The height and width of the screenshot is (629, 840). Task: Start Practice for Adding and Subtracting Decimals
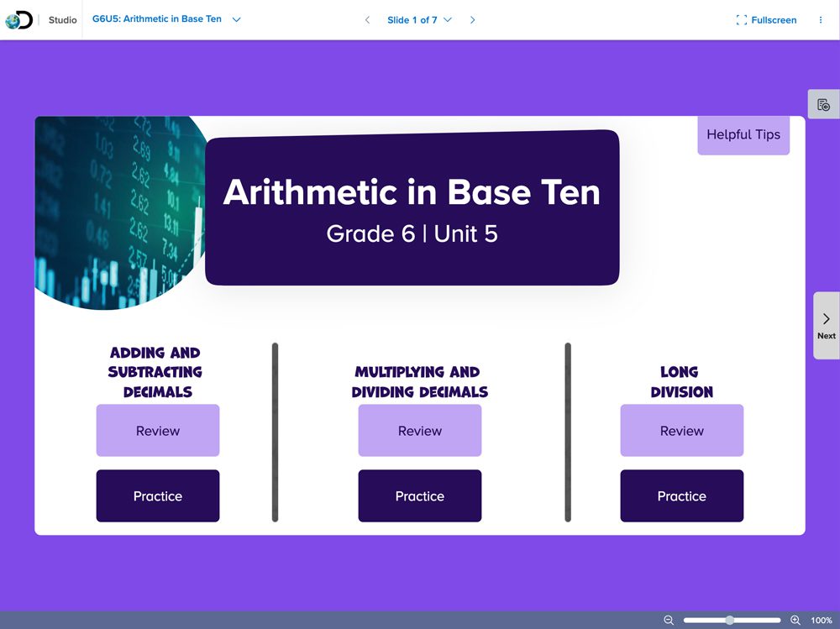158,496
